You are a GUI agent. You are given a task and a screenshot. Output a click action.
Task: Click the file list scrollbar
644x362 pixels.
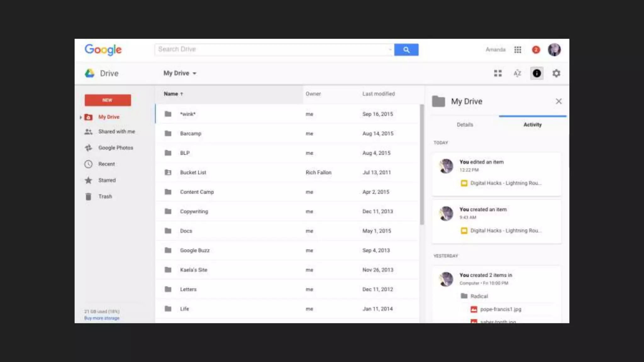coord(422,165)
